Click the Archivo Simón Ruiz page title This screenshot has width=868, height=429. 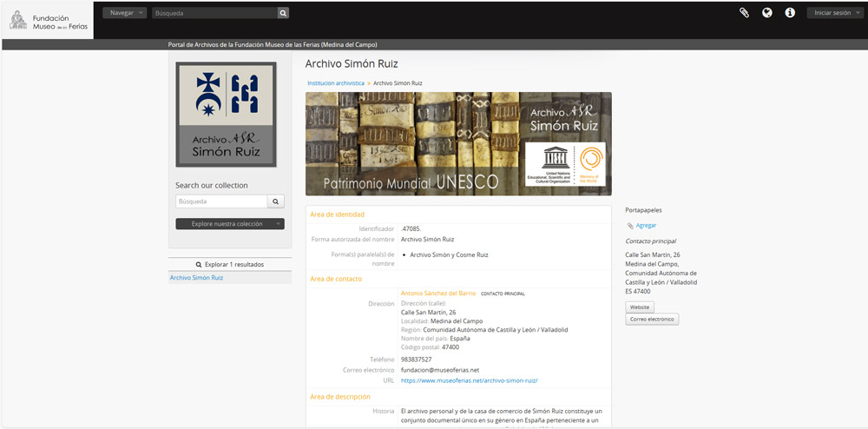tap(352, 64)
